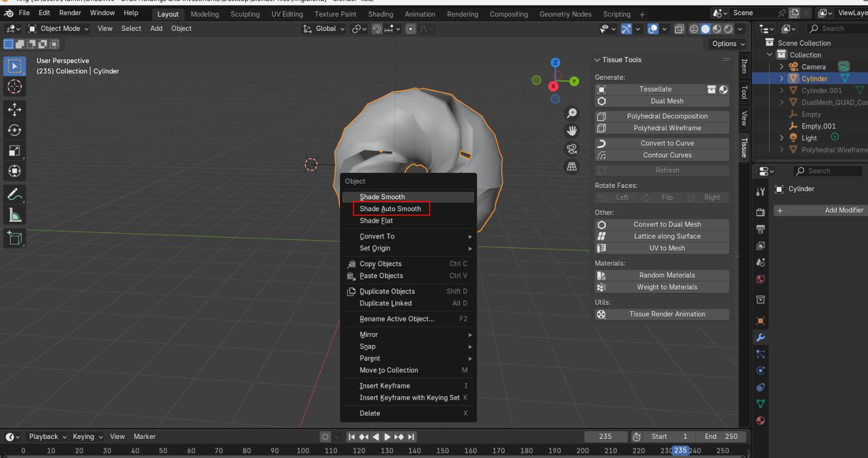Select the Transform tool
The width and height of the screenshot is (868, 458).
click(15, 171)
